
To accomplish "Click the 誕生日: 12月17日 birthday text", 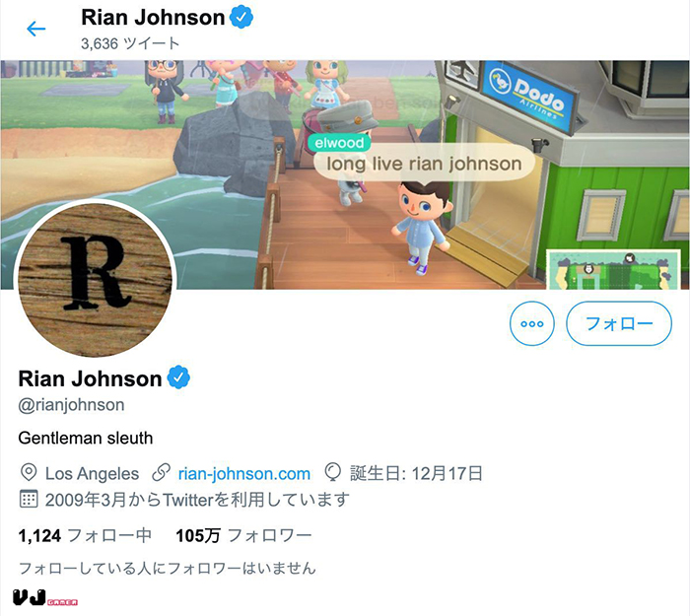I will coord(416,474).
